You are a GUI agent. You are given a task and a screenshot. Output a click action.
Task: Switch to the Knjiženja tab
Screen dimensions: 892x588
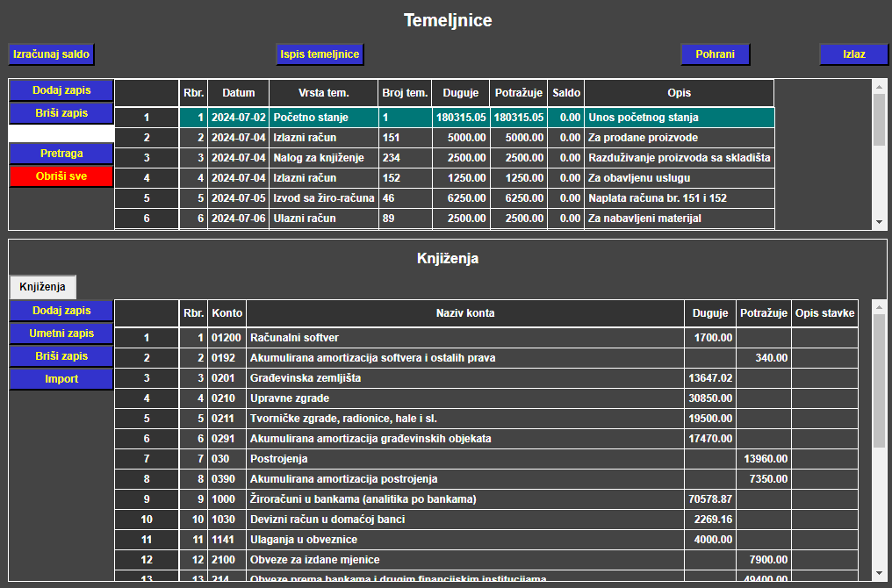43,287
